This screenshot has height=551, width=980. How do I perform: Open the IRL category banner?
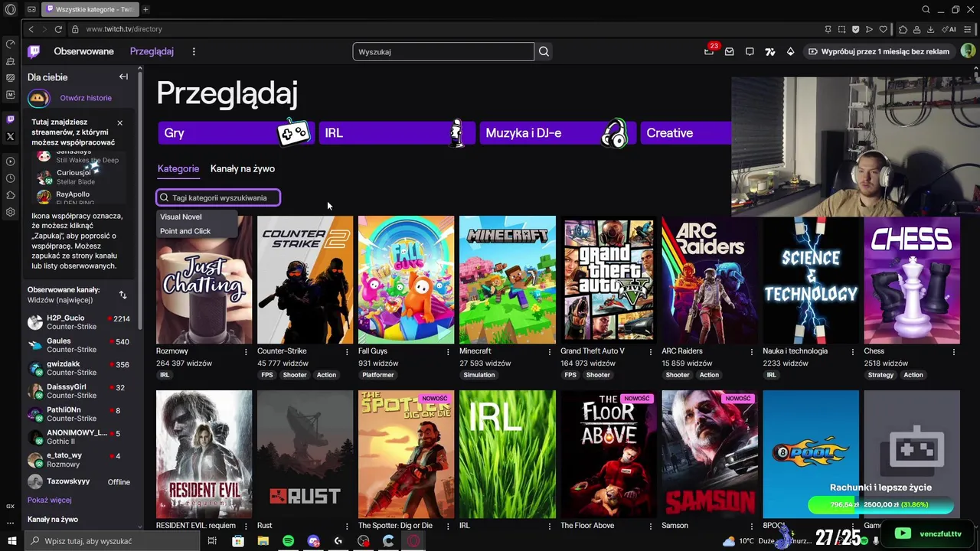[x=396, y=133]
